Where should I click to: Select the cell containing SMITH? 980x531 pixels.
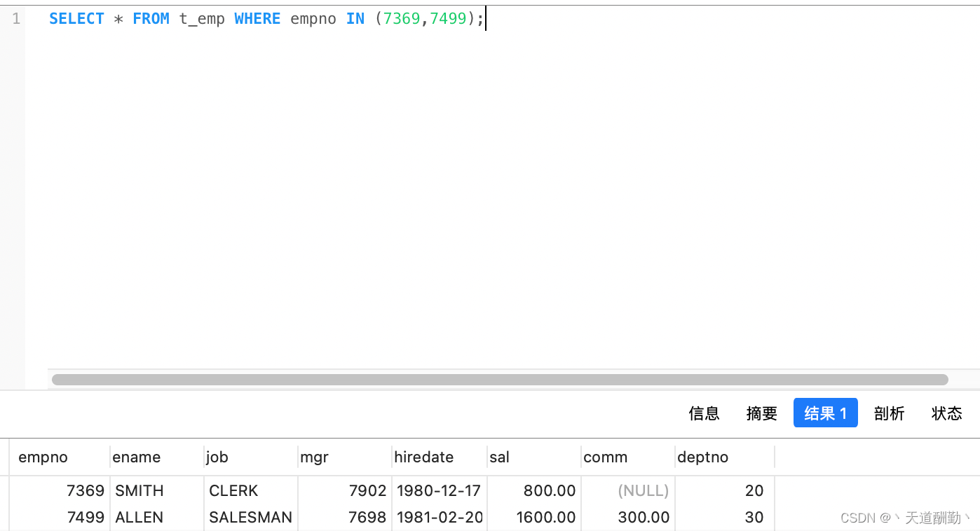pyautogui.click(x=139, y=490)
